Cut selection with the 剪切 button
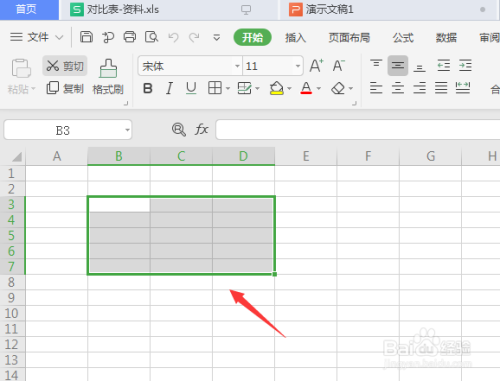 (x=65, y=66)
